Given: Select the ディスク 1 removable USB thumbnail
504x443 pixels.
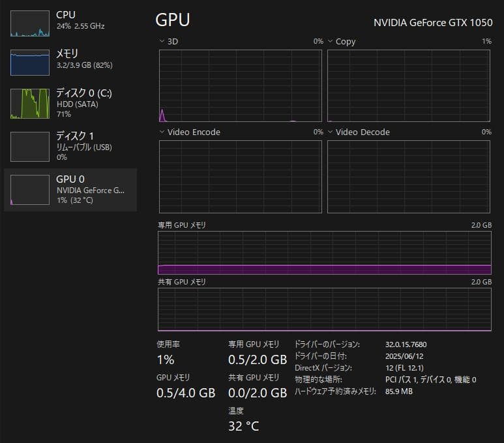Looking at the screenshot, I should 30,146.
